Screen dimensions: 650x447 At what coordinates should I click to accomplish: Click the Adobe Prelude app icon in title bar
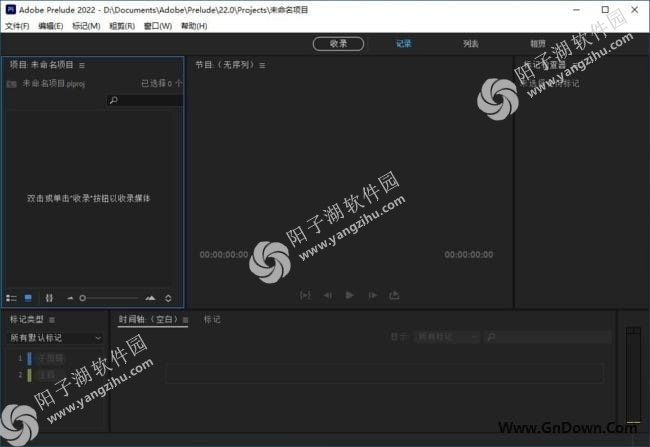click(10, 10)
